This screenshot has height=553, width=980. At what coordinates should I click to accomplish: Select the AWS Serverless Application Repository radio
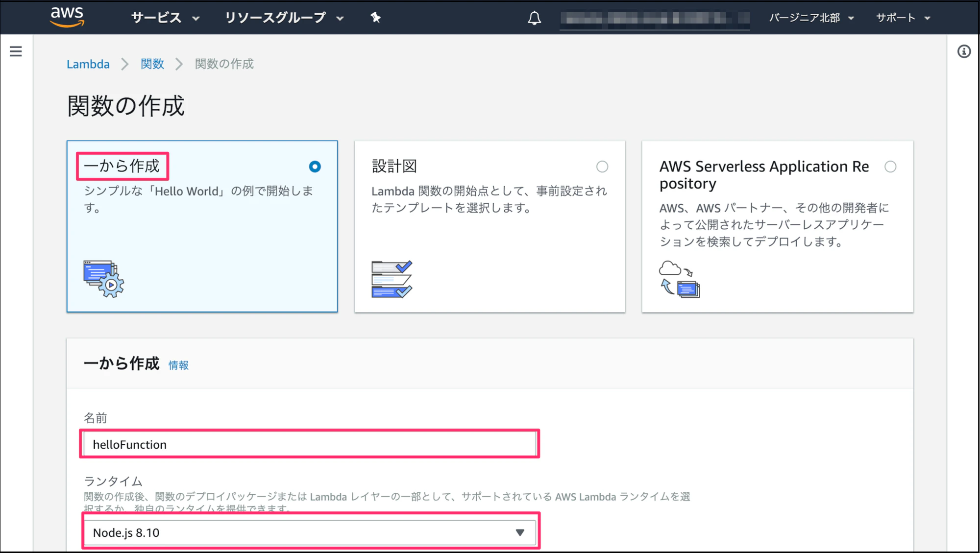click(x=890, y=167)
